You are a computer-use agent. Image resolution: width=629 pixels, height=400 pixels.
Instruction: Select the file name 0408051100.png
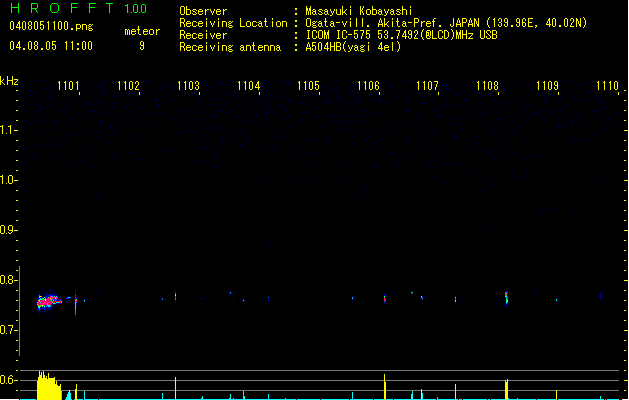(51, 26)
